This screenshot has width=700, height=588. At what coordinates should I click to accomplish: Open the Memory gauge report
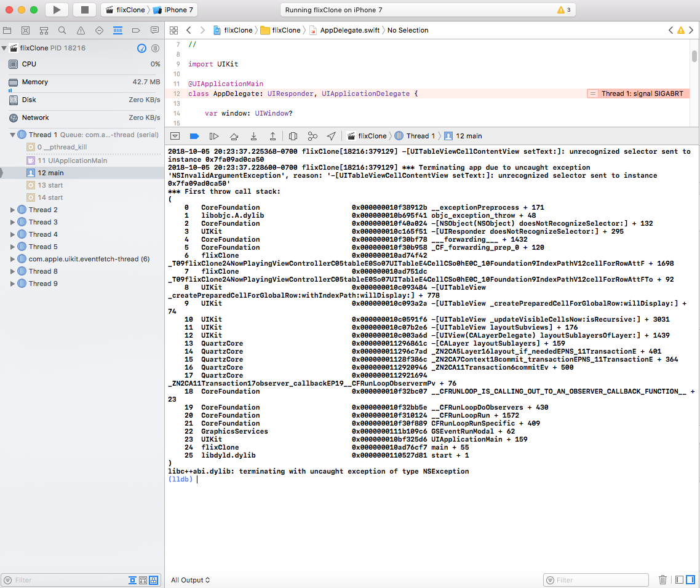(x=82, y=82)
